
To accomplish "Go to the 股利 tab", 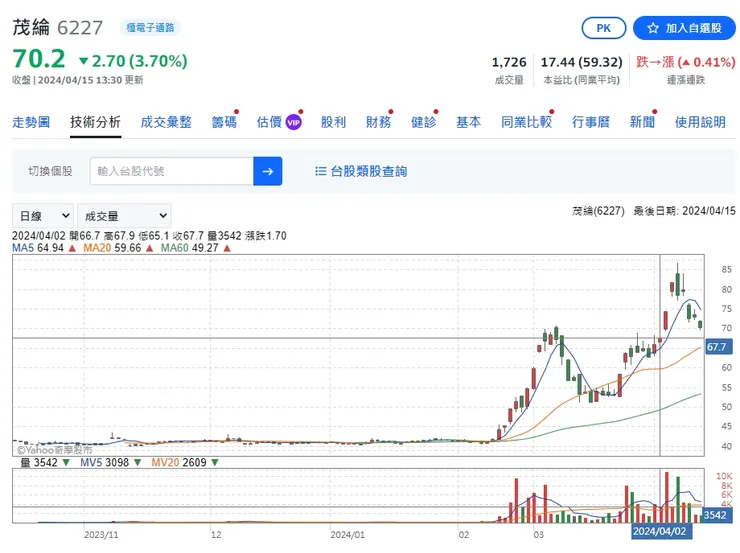I will click(x=333, y=122).
